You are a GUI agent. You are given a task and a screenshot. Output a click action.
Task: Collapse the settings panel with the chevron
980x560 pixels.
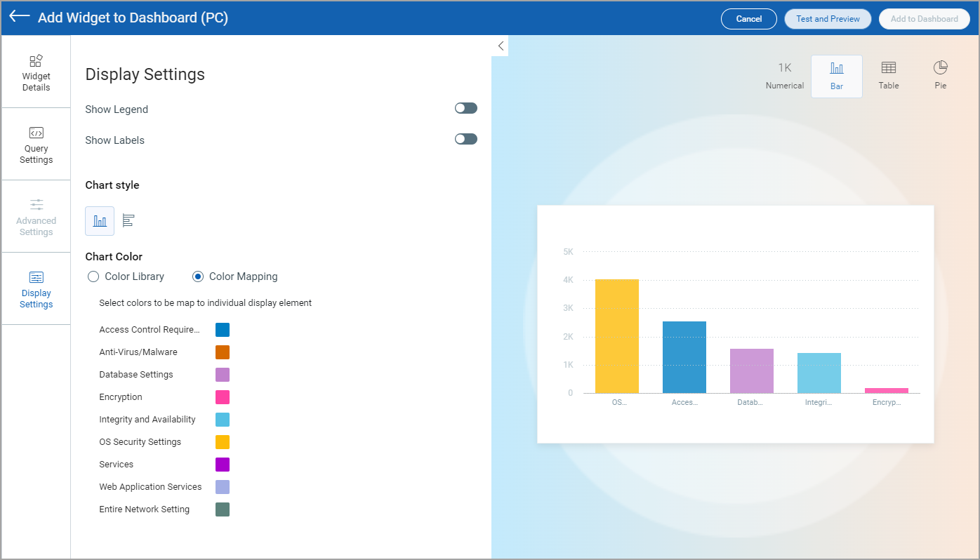tap(501, 46)
